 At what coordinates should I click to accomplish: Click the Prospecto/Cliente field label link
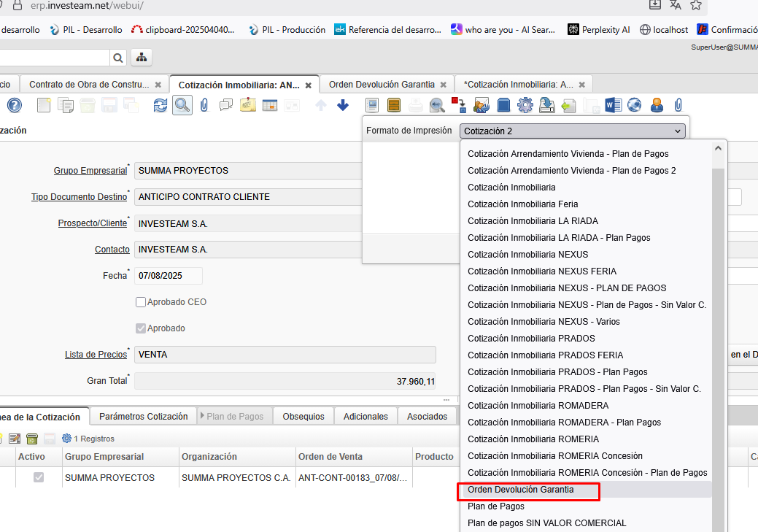tap(92, 223)
